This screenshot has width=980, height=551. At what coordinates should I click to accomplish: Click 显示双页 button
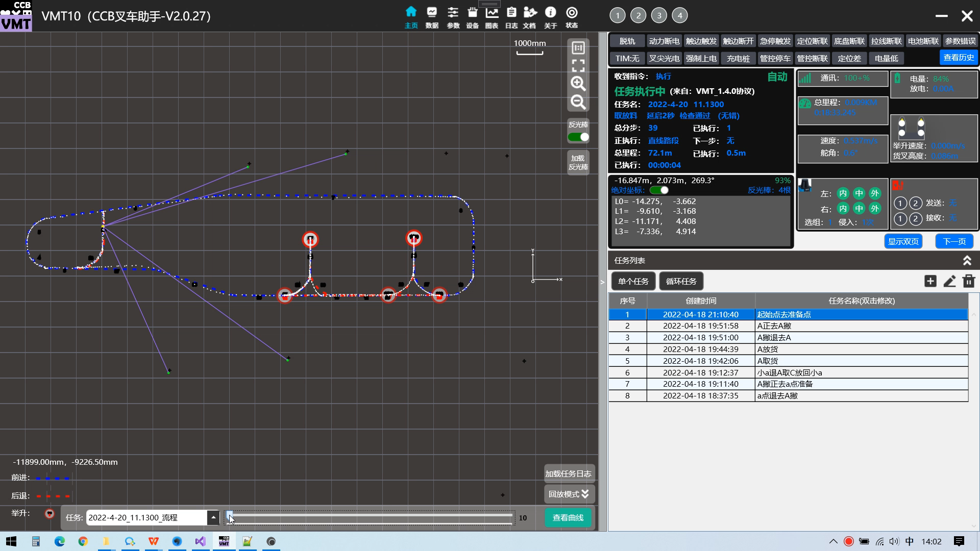click(903, 241)
